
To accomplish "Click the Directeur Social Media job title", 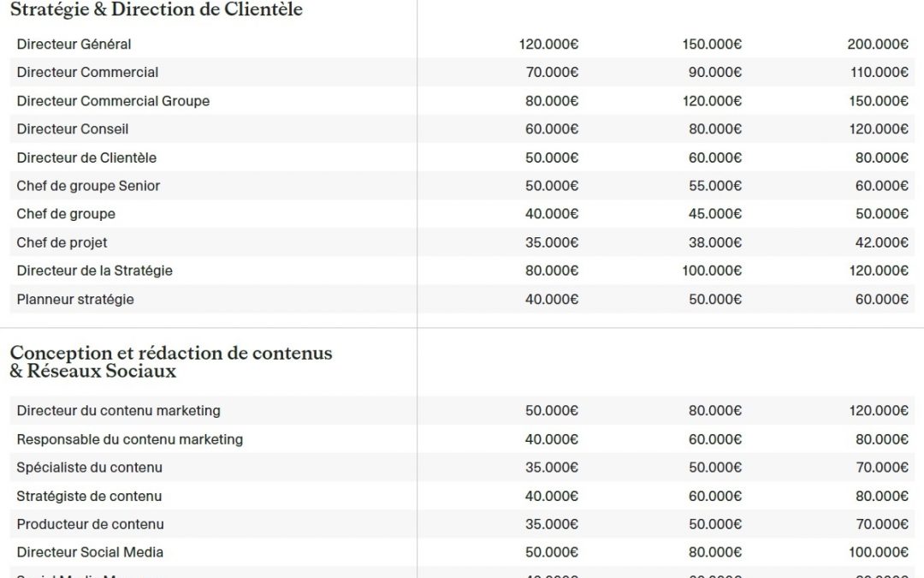I will 90,552.
